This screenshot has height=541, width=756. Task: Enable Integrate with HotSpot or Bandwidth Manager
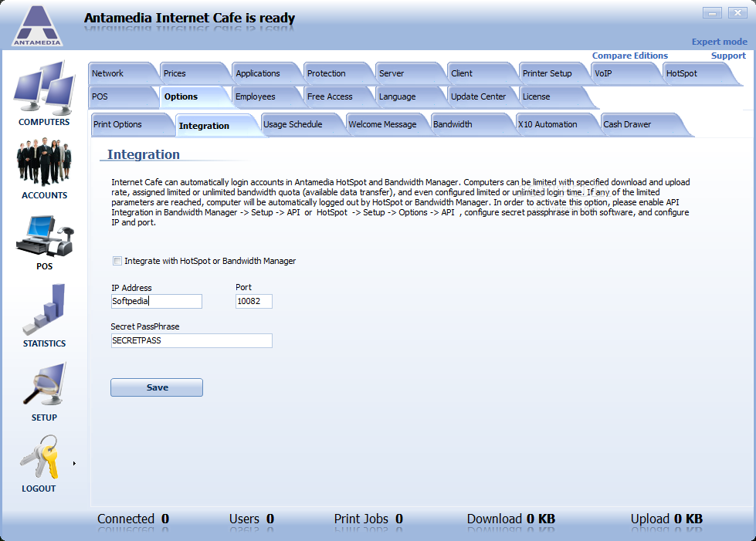[x=117, y=261]
